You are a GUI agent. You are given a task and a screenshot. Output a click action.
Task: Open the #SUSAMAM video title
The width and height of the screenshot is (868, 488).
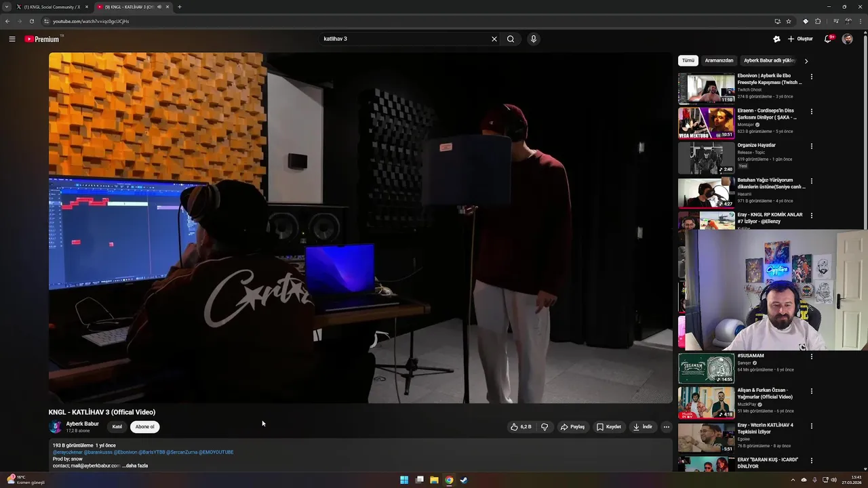point(751,356)
